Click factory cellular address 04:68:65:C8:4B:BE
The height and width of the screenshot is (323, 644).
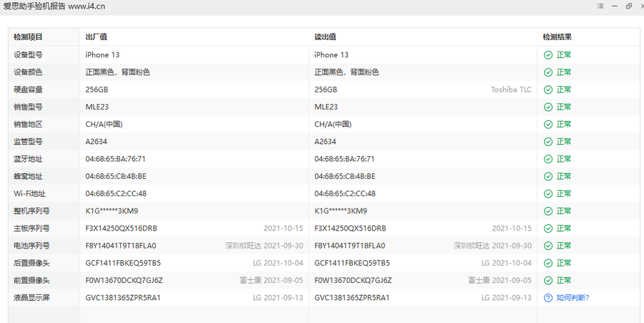tap(116, 176)
